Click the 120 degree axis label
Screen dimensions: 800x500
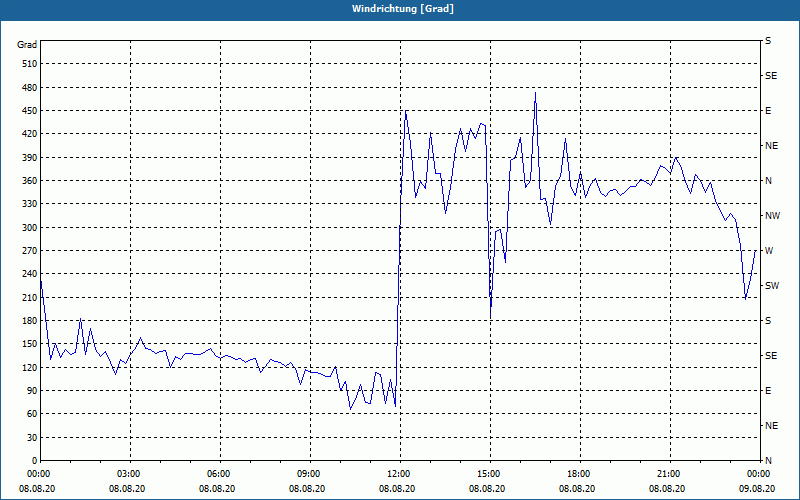coord(30,367)
